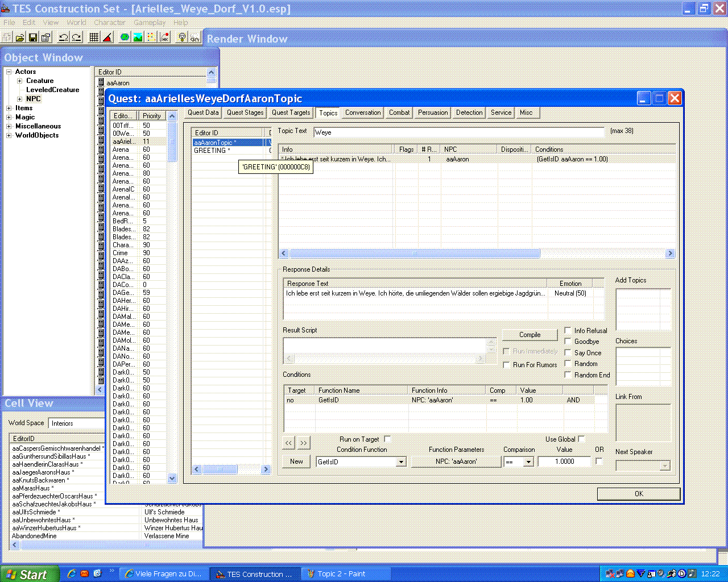Switch to the Quest Stages tab
Screen dimensions: 728x582
point(245,113)
